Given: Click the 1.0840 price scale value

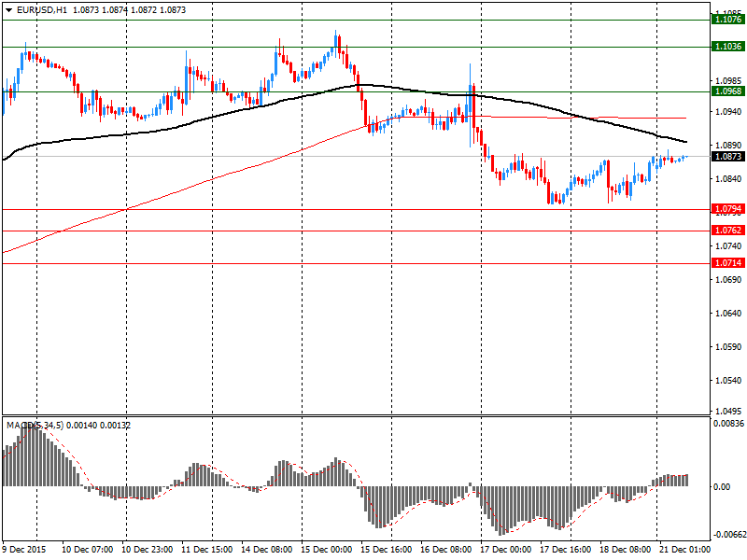Looking at the screenshot, I should coord(729,178).
